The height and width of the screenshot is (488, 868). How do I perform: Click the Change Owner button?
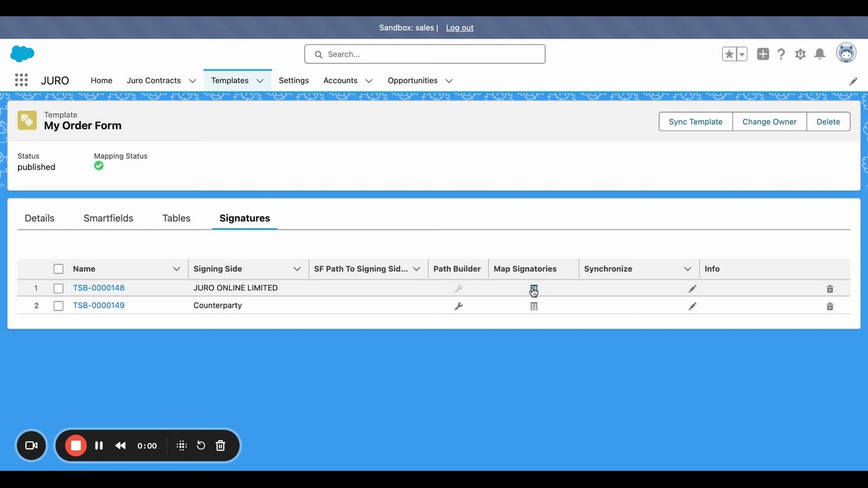770,121
